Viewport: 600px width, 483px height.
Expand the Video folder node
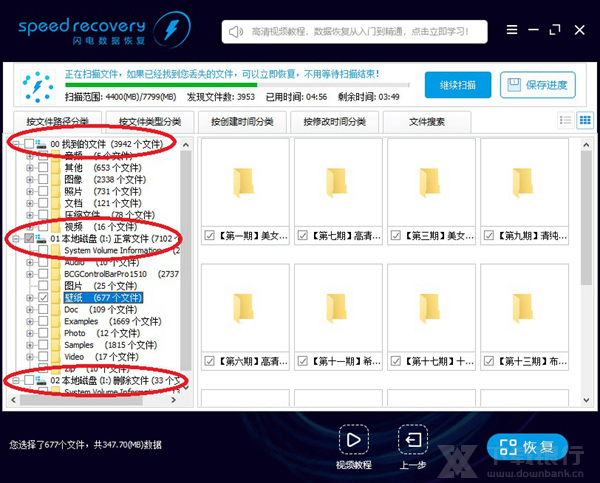coord(30,357)
